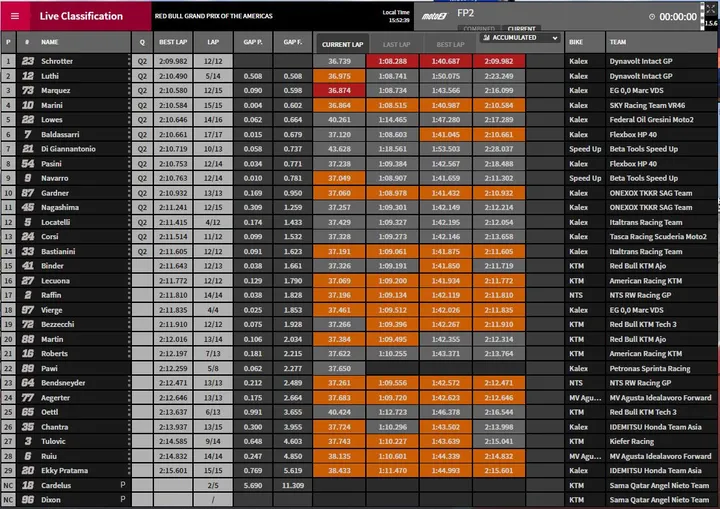Click the clock icon beside the timer
The image size is (720, 509).
(652, 17)
